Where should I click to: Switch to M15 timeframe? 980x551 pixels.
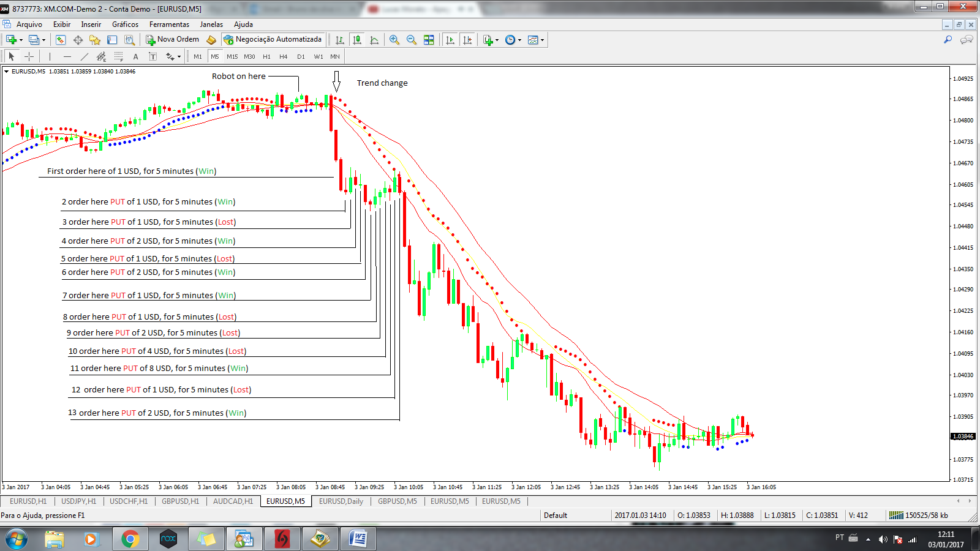[x=232, y=56]
